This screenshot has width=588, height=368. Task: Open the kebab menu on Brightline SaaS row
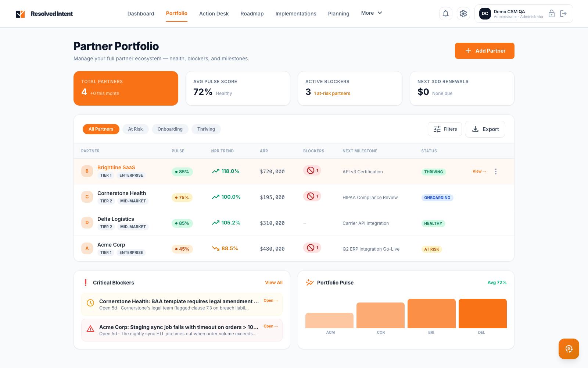[495, 171]
